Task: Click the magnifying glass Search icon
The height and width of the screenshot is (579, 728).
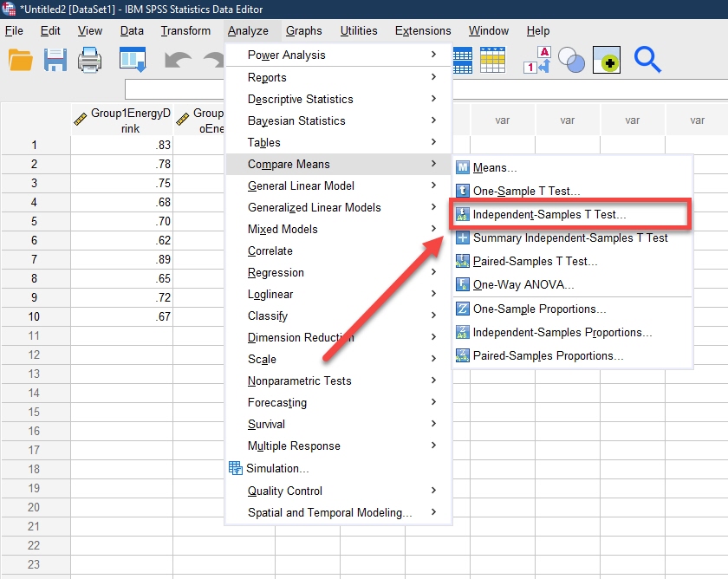Action: click(x=647, y=60)
